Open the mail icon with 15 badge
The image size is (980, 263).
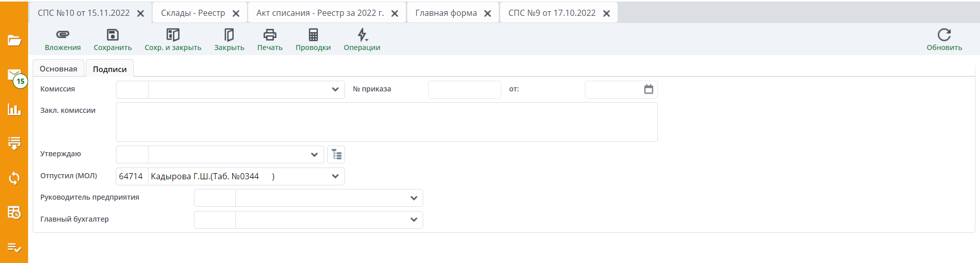(14, 76)
